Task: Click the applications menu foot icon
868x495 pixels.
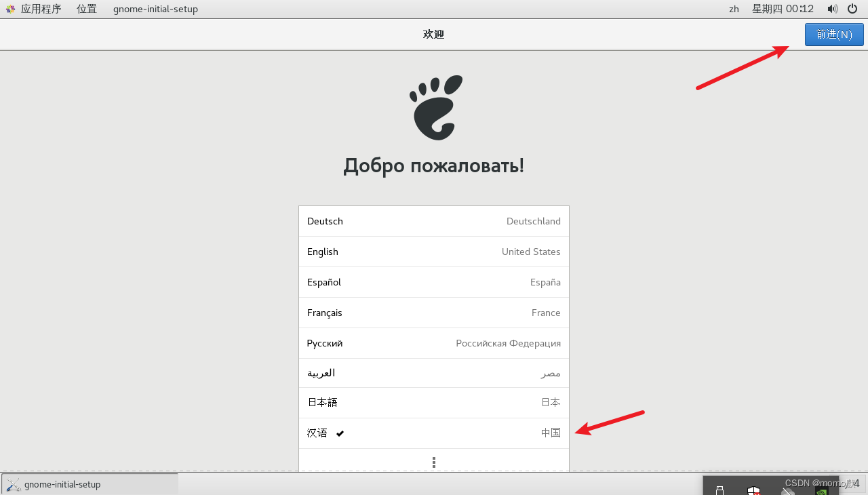Action: pos(10,9)
